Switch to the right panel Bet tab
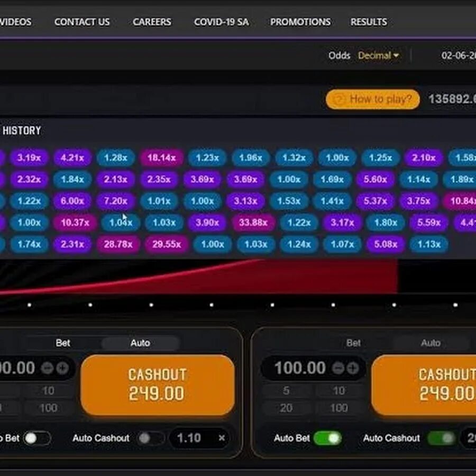This screenshot has width=476, height=476. pos(353,343)
